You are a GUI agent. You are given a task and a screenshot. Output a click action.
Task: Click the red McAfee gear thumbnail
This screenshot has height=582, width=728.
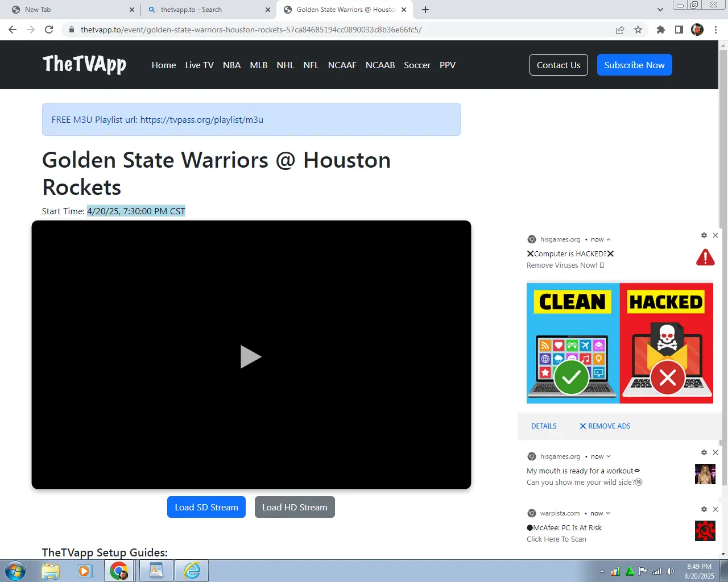point(705,531)
